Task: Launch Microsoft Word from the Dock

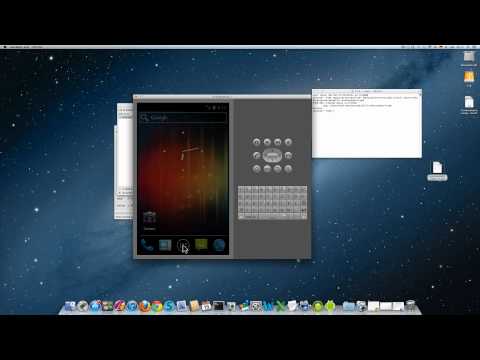Action: (268, 306)
